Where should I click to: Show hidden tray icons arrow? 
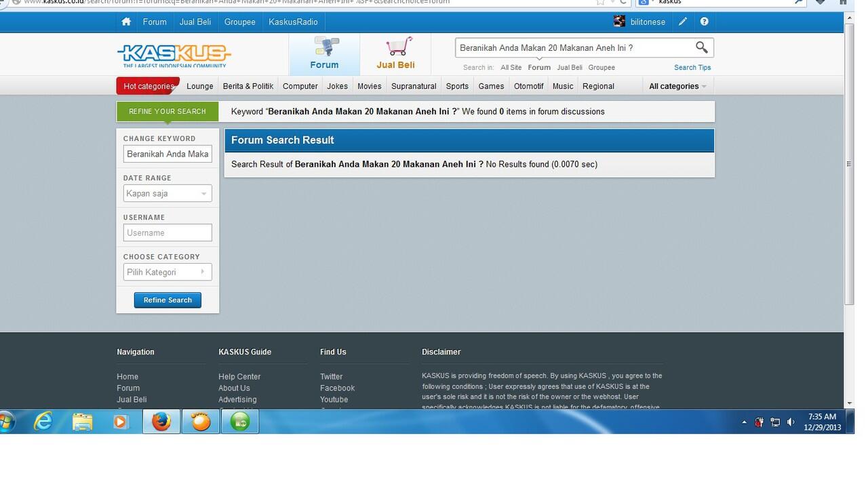click(744, 422)
